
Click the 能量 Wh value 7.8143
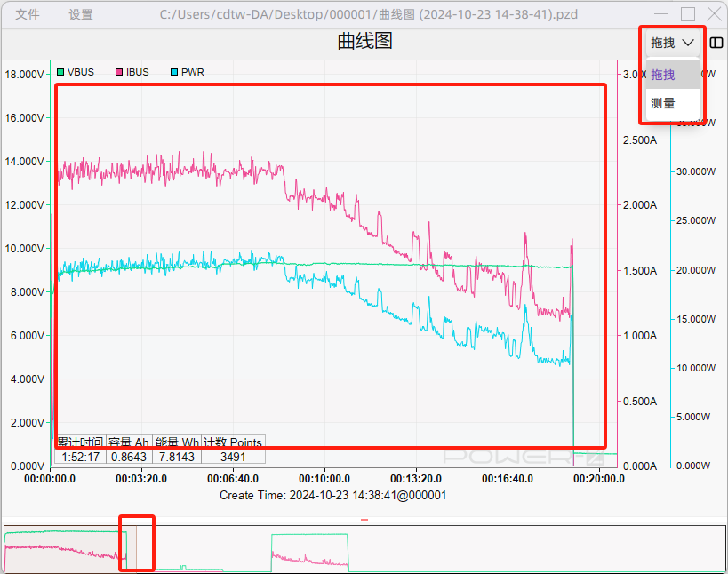[177, 456]
